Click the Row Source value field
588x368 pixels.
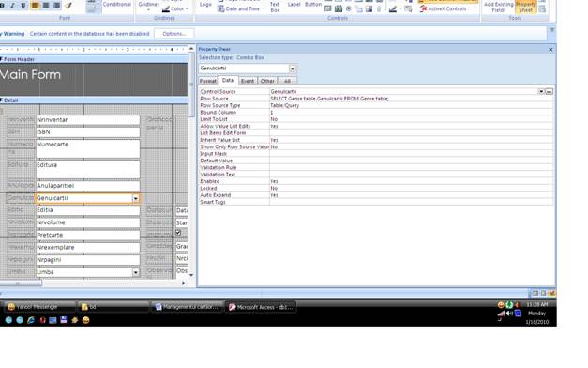coord(412,99)
